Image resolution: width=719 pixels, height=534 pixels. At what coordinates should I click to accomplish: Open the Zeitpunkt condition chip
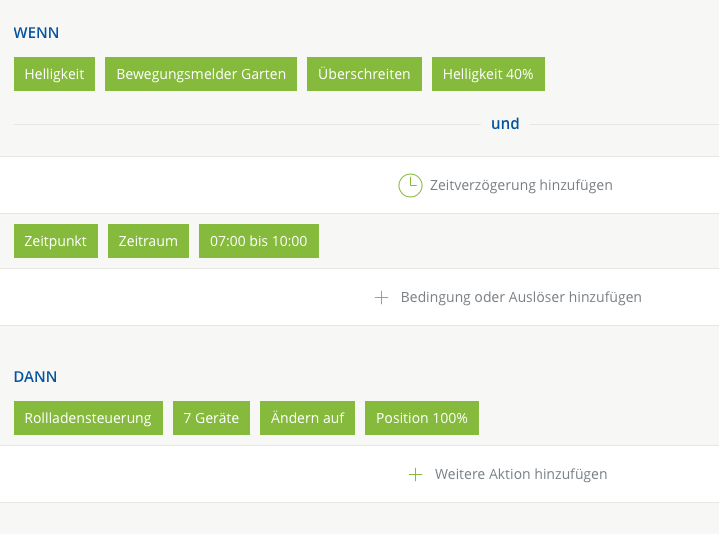56,241
